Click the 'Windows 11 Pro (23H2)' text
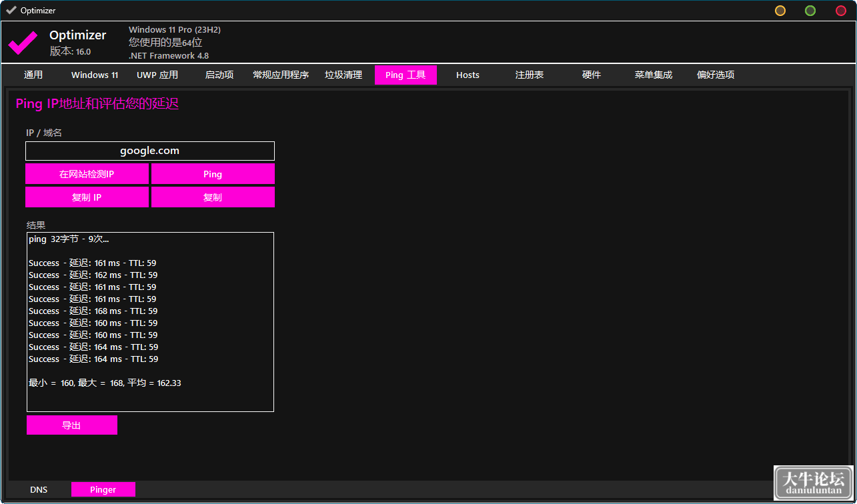The image size is (857, 504). 175,30
